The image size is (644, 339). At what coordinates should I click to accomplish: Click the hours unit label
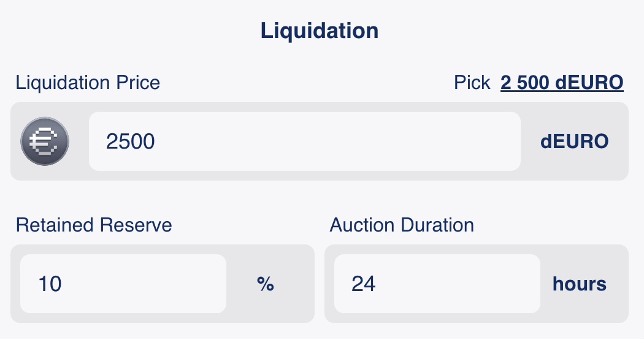pos(579,284)
